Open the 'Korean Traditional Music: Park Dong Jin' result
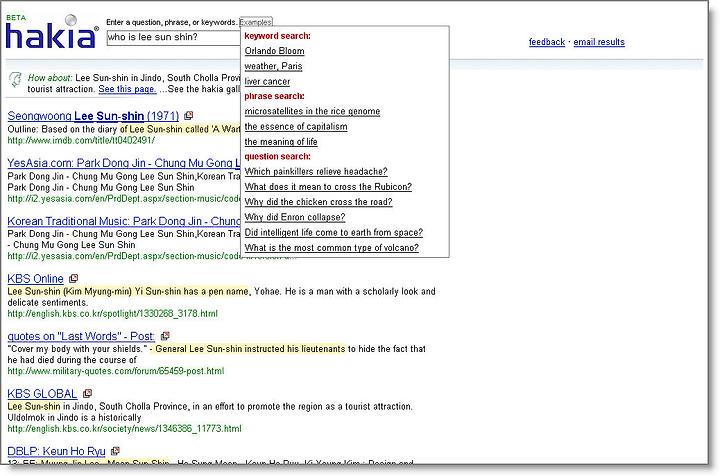 (124, 221)
